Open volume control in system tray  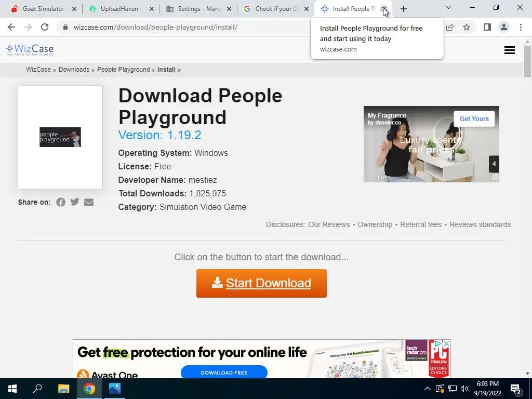point(464,389)
